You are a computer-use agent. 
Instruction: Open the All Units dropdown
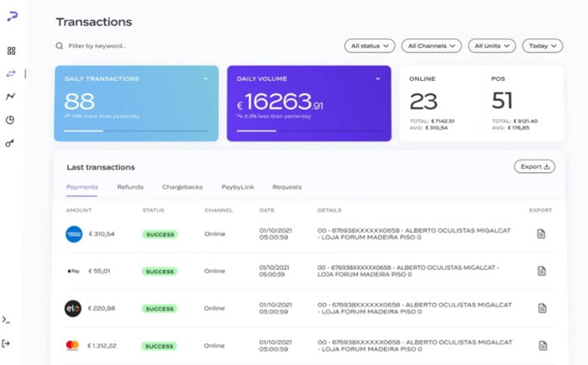coord(491,45)
